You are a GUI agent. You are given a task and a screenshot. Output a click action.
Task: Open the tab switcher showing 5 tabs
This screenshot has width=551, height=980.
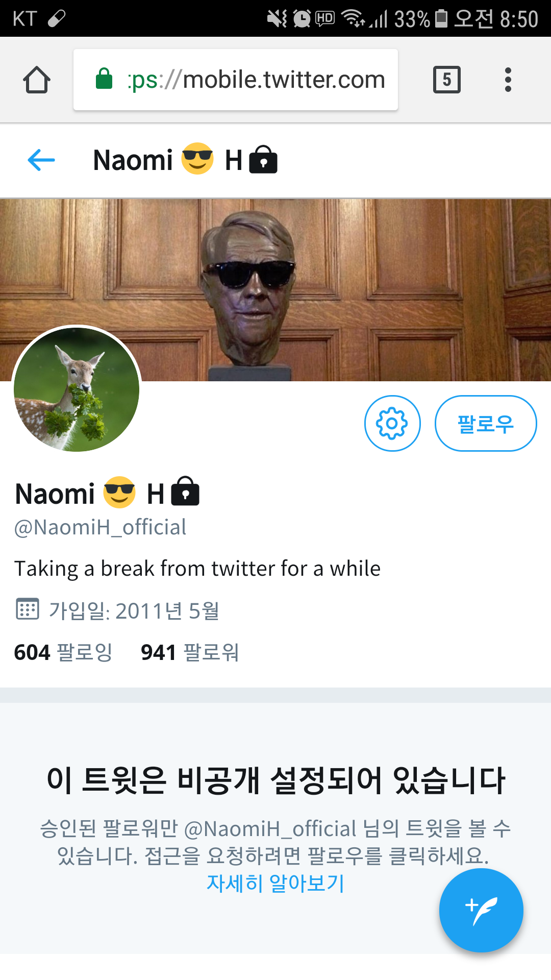tap(447, 80)
